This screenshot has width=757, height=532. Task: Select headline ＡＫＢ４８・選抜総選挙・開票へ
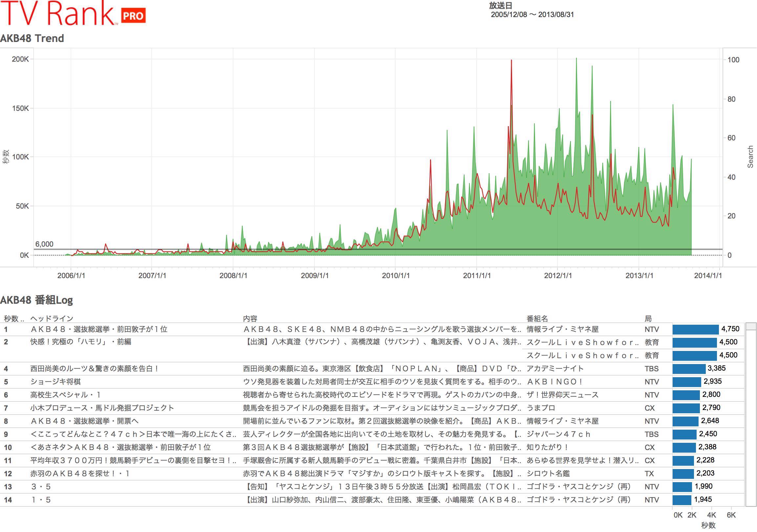click(x=84, y=421)
